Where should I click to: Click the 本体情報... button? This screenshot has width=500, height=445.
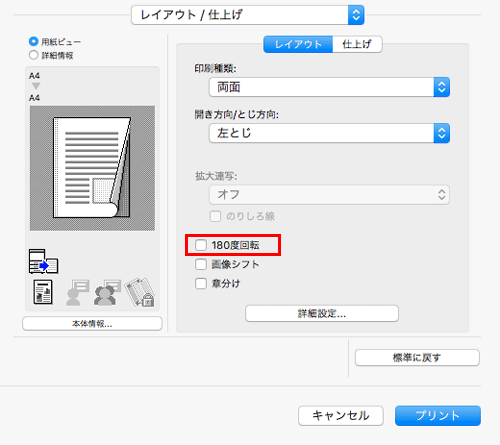(x=92, y=324)
